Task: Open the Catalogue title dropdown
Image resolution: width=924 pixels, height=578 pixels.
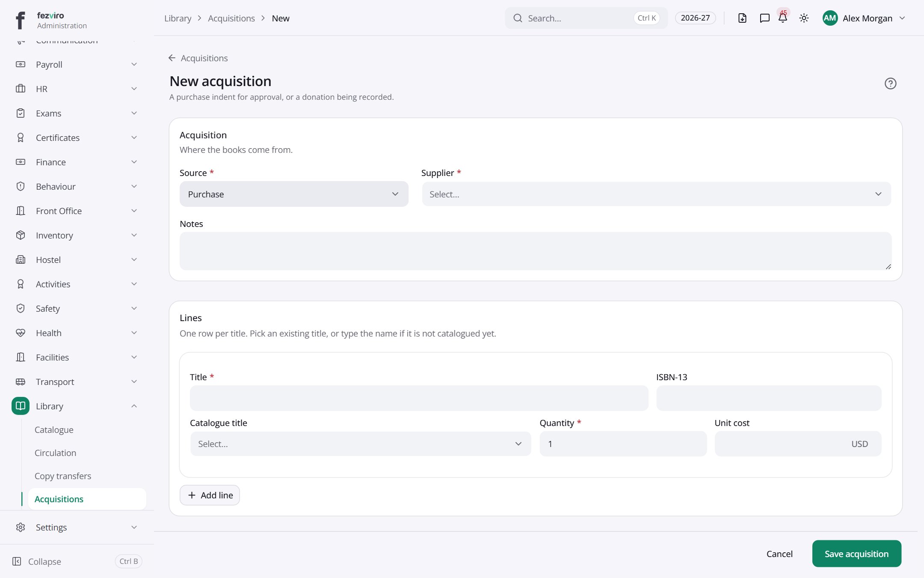Action: (360, 444)
